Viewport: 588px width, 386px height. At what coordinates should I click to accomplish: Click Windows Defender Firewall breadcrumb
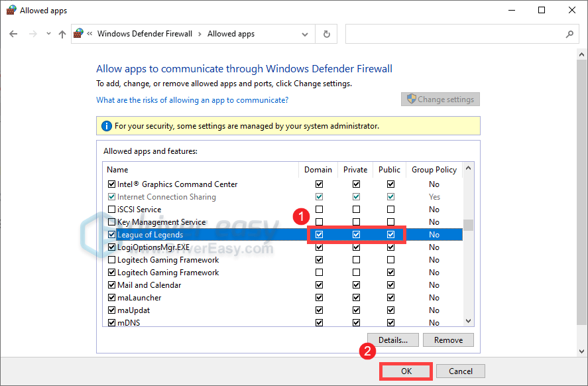click(145, 34)
